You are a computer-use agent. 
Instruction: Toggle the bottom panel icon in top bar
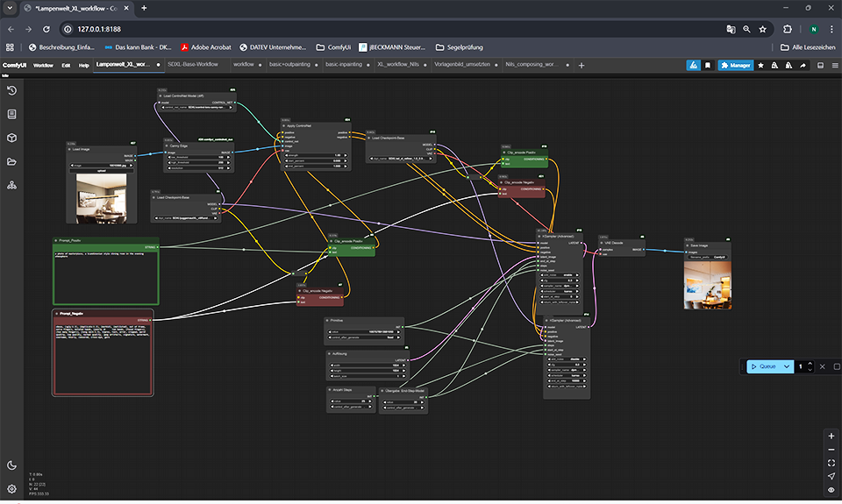(x=821, y=65)
